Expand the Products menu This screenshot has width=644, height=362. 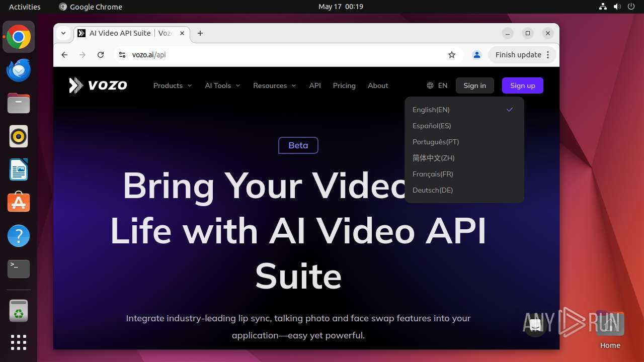[173, 85]
